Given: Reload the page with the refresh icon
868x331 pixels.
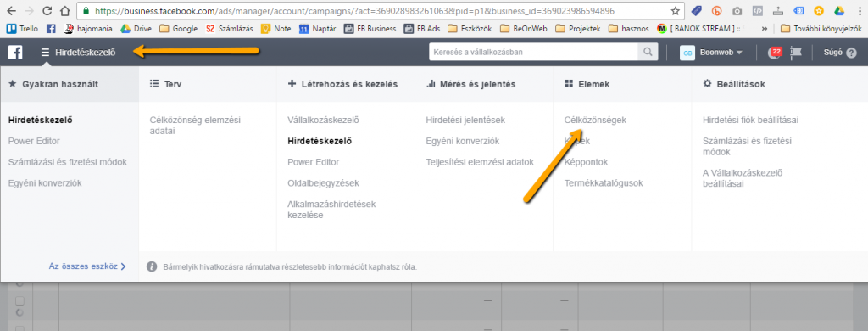Looking at the screenshot, I should click(47, 10).
